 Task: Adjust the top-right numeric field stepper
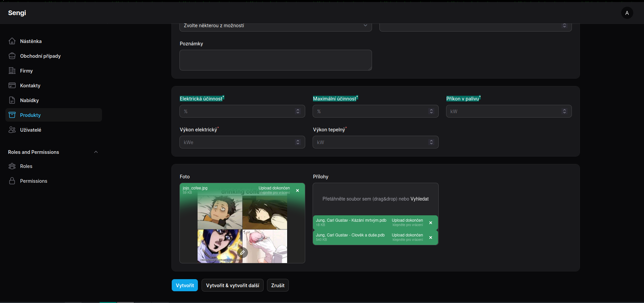(565, 26)
